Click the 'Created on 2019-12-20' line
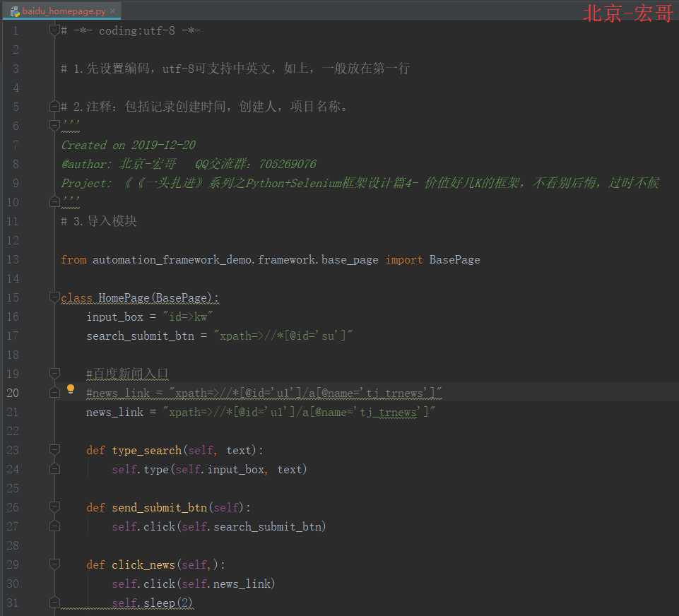The width and height of the screenshot is (679, 616). click(x=128, y=145)
